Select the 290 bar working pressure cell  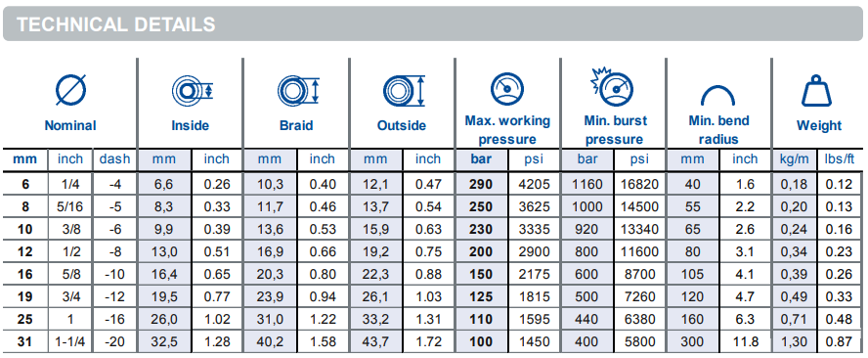(x=481, y=184)
